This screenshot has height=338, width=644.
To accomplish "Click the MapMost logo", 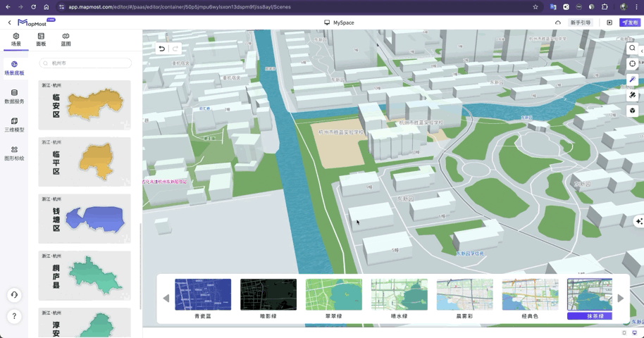I will point(36,23).
